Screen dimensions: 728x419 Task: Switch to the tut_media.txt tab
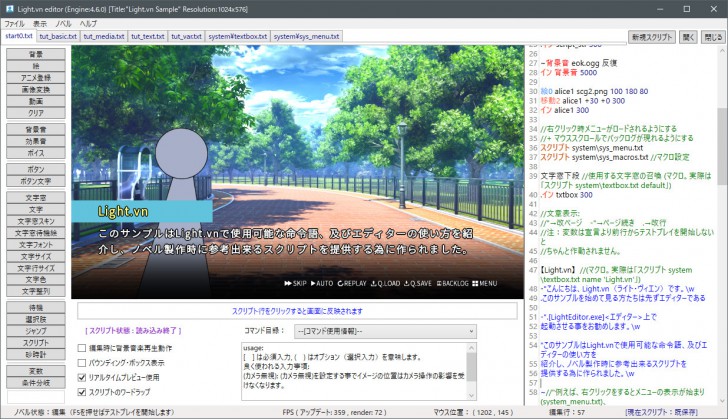[104, 36]
